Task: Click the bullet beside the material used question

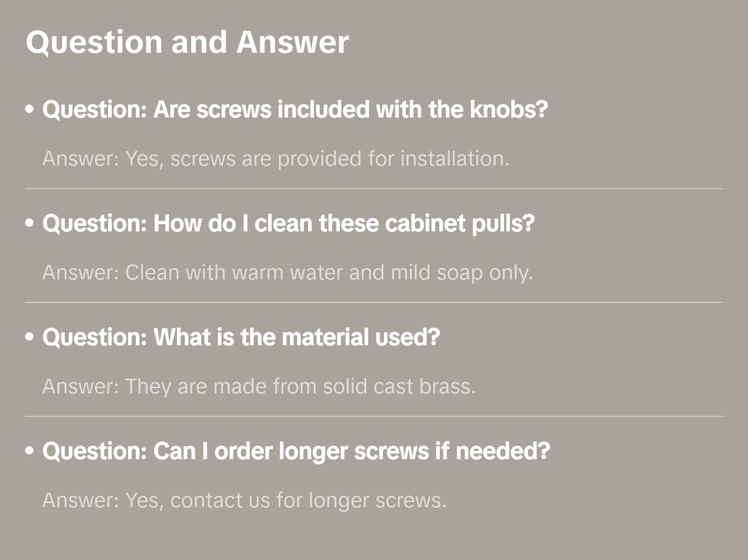Action: (x=30, y=337)
